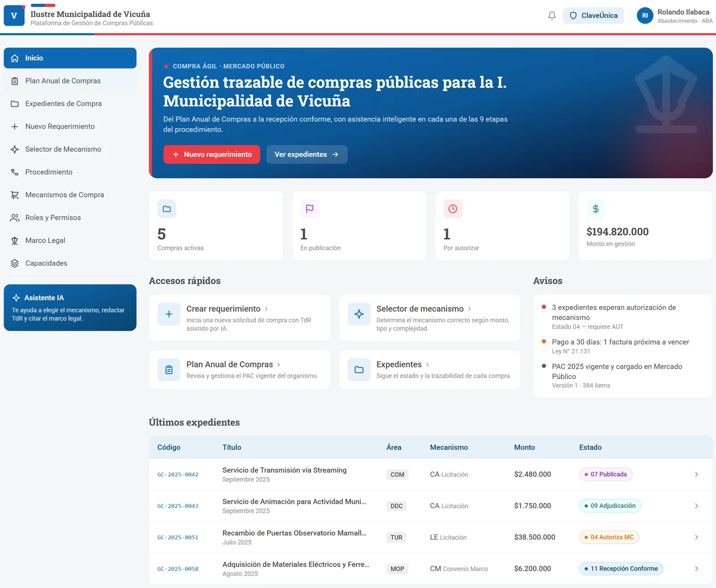Open Expedientes de Compra in sidebar
This screenshot has height=588, width=716.
coord(70,104)
